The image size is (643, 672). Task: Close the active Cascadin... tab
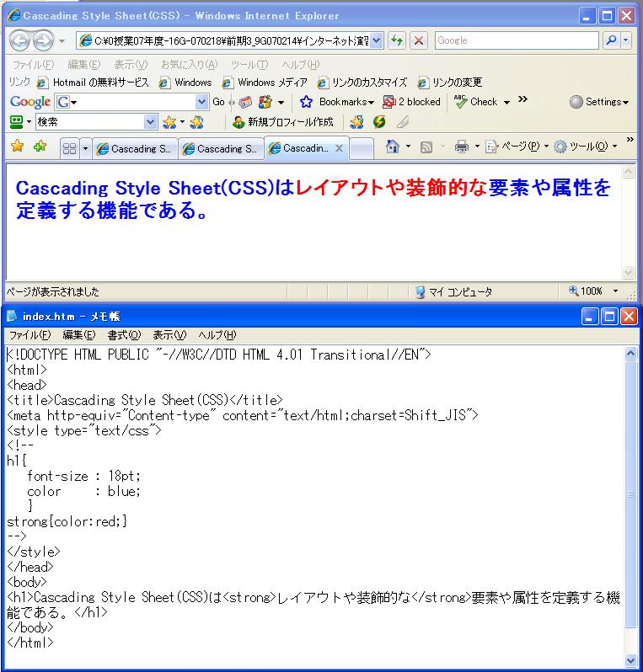339,148
